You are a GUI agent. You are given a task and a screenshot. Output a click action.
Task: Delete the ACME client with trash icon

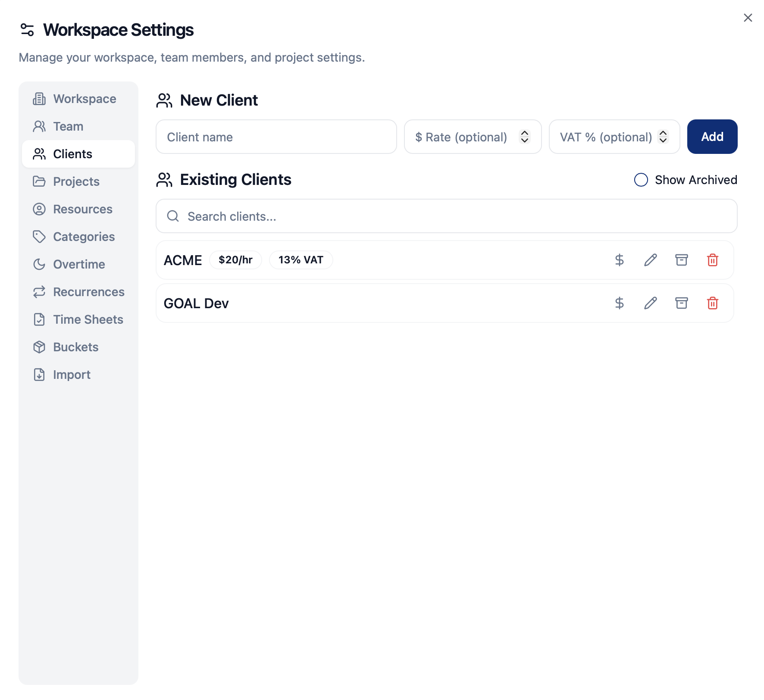pyautogui.click(x=712, y=260)
